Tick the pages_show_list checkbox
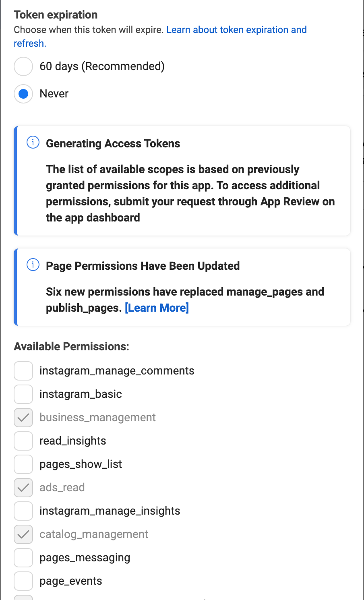The width and height of the screenshot is (364, 600). (x=23, y=464)
